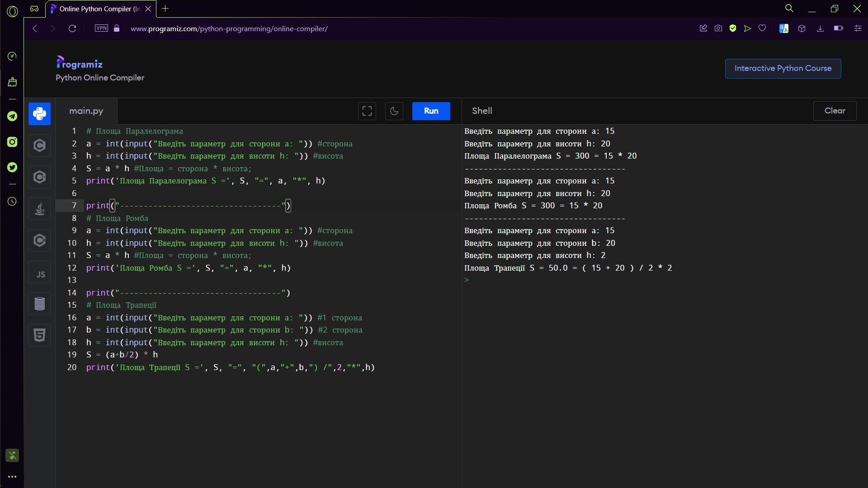Screen dimensions: 868x488
Task: Select the main.py file tab
Action: click(x=86, y=111)
